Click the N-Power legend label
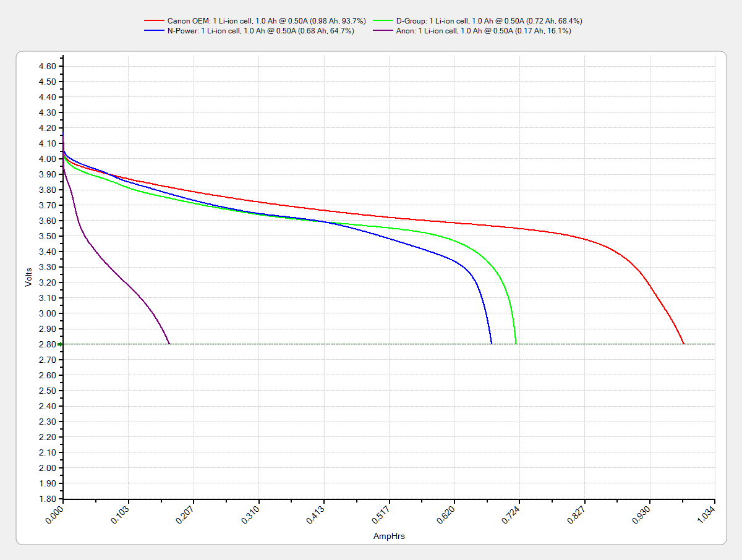 tap(260, 30)
